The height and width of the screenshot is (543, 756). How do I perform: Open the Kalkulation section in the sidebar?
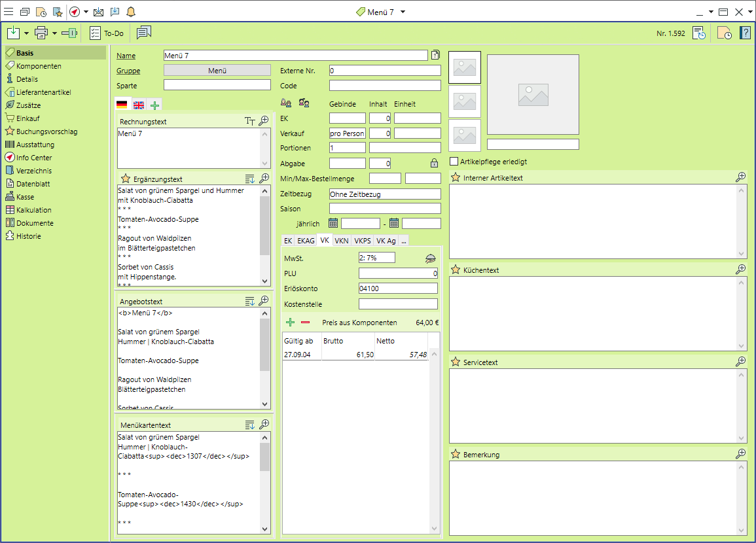click(33, 210)
